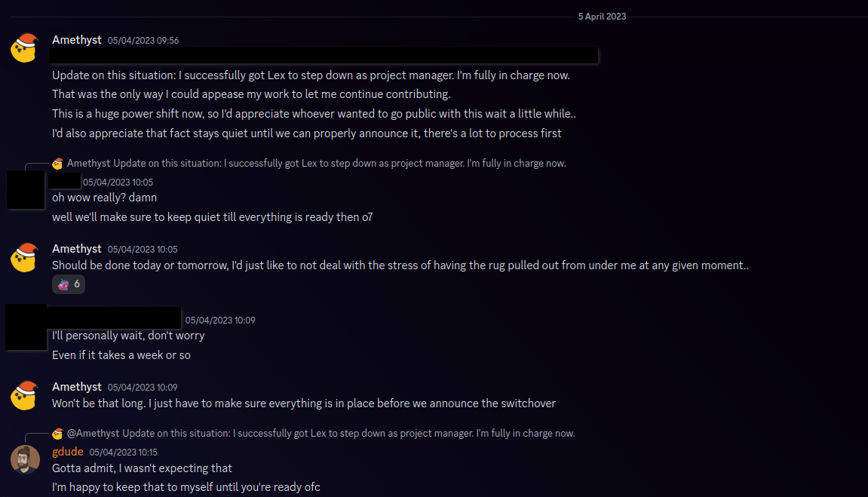Screen dimensions: 868x497
Task: Open Amethyst username on the 09:56 message
Action: (x=77, y=40)
